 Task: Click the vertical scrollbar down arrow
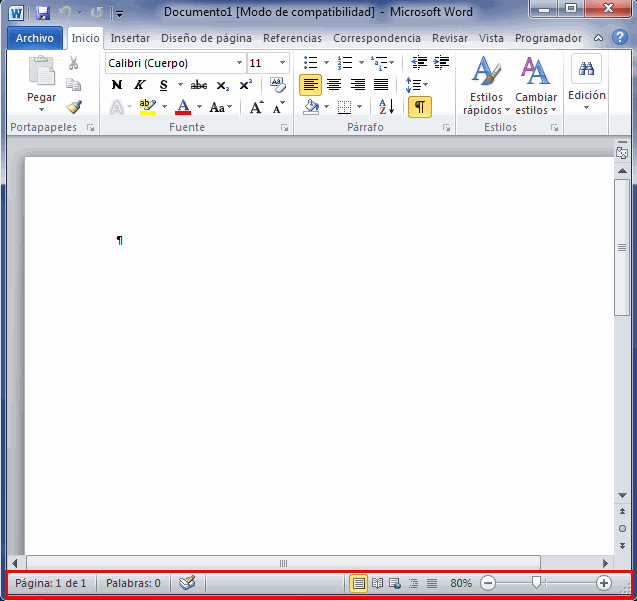point(622,495)
